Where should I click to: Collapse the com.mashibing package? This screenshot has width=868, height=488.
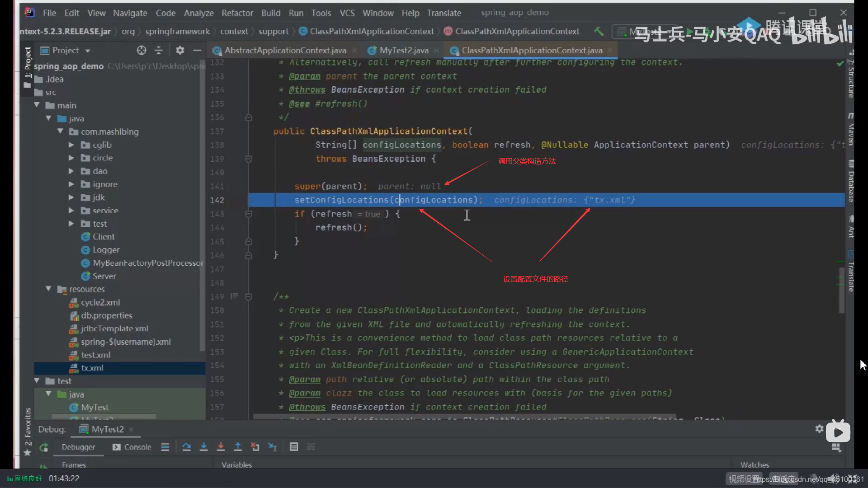click(60, 131)
